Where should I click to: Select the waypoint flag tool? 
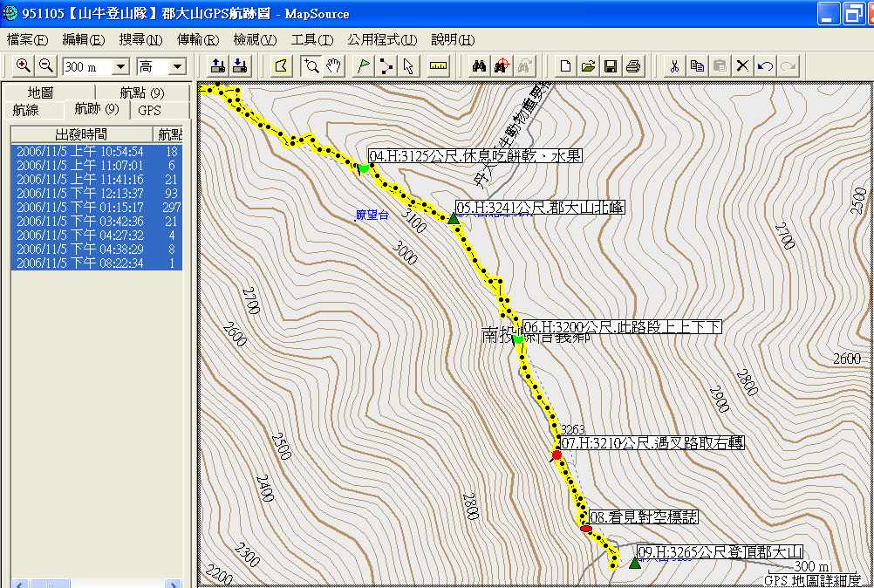pyautogui.click(x=363, y=66)
